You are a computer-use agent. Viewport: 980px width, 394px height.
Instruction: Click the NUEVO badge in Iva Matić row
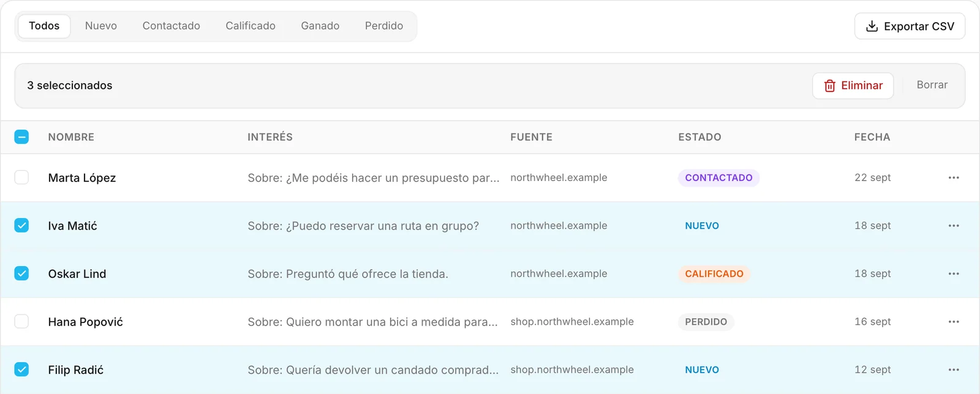pos(702,226)
